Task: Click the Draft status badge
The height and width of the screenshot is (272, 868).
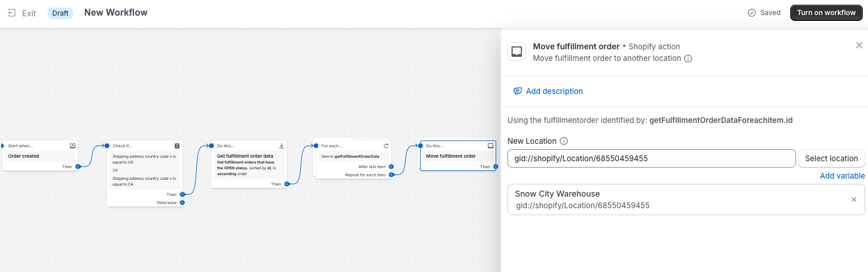Action: tap(60, 13)
